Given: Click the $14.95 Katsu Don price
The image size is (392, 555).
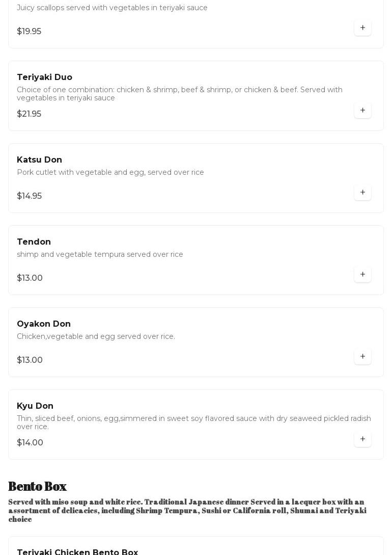Looking at the screenshot, I should tap(29, 196).
